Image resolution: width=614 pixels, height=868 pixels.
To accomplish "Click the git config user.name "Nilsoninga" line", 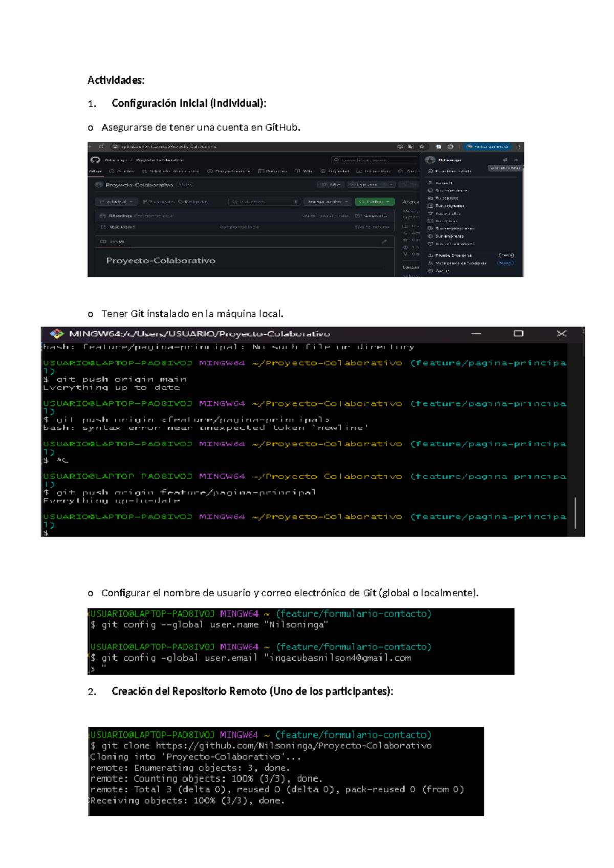I will point(209,624).
